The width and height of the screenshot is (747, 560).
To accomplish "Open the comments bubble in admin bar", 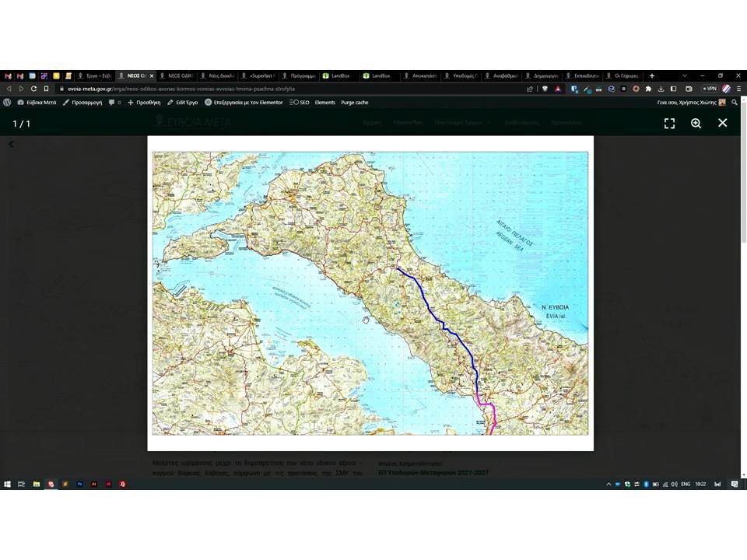I will [115, 103].
